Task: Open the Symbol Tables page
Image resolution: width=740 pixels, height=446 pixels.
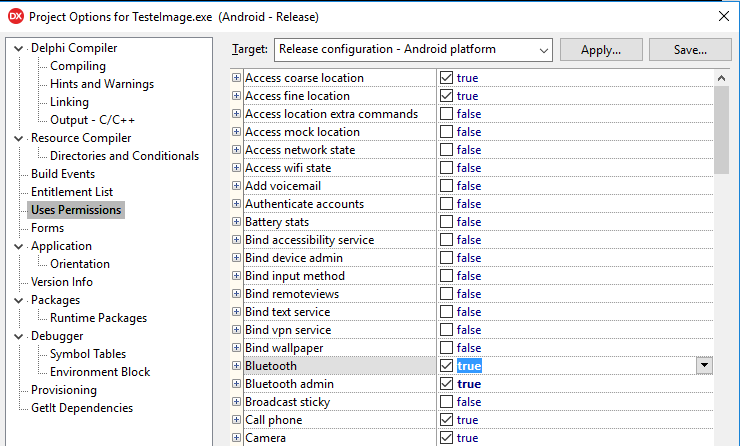Action: pos(88,354)
